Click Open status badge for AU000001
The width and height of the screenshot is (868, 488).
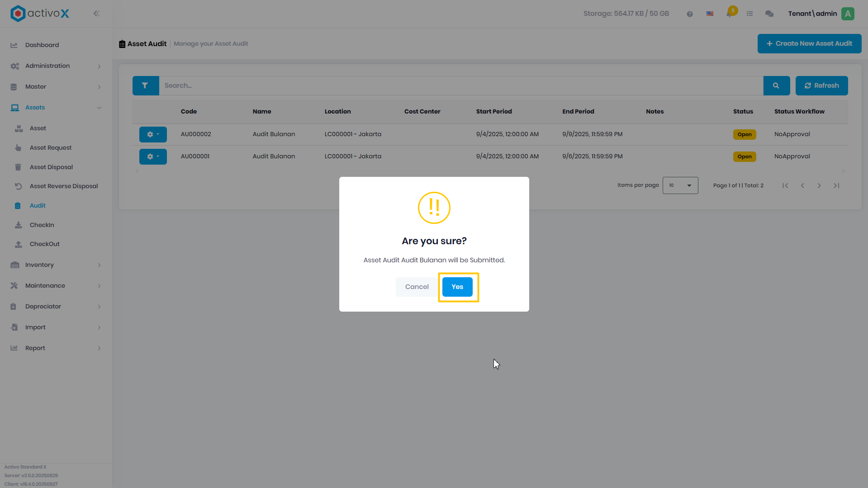pos(745,156)
